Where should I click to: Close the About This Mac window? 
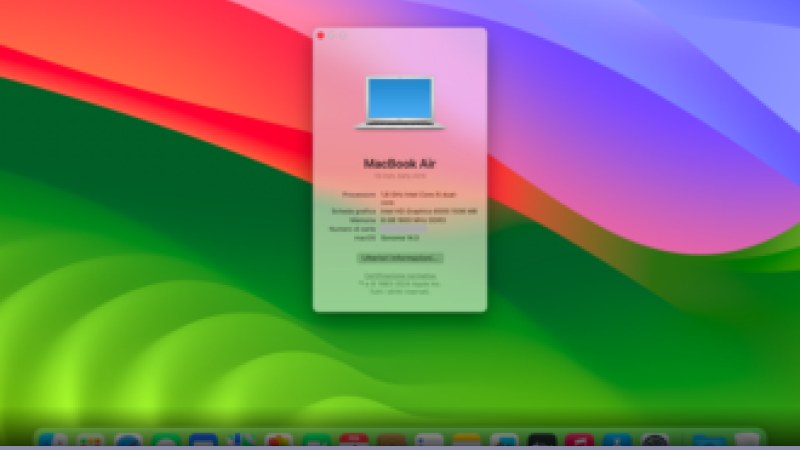pyautogui.click(x=320, y=35)
